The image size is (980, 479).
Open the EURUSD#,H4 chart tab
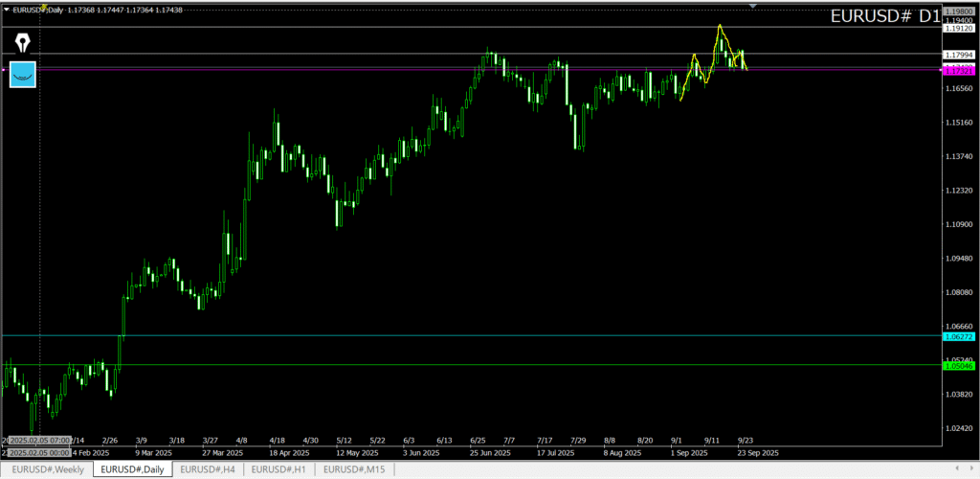[207, 469]
